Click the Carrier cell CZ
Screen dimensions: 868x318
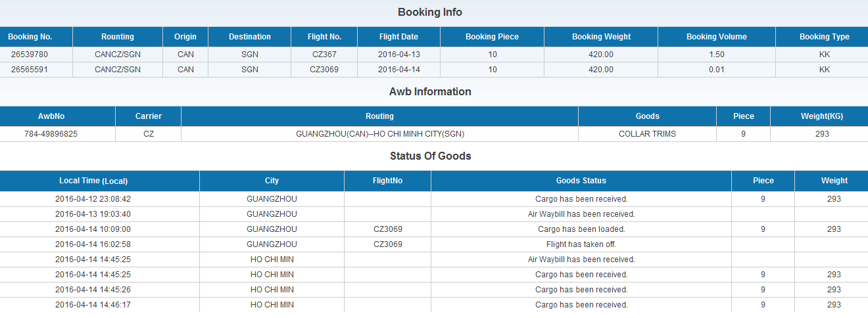148,134
